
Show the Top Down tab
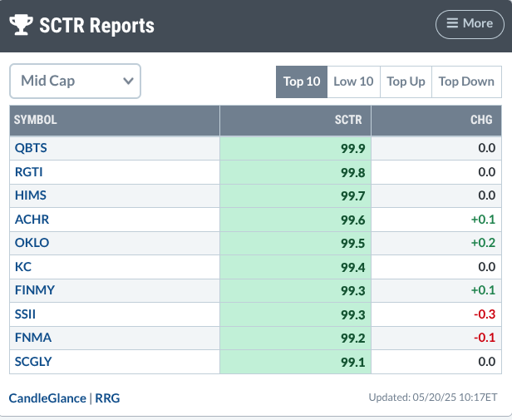[465, 82]
